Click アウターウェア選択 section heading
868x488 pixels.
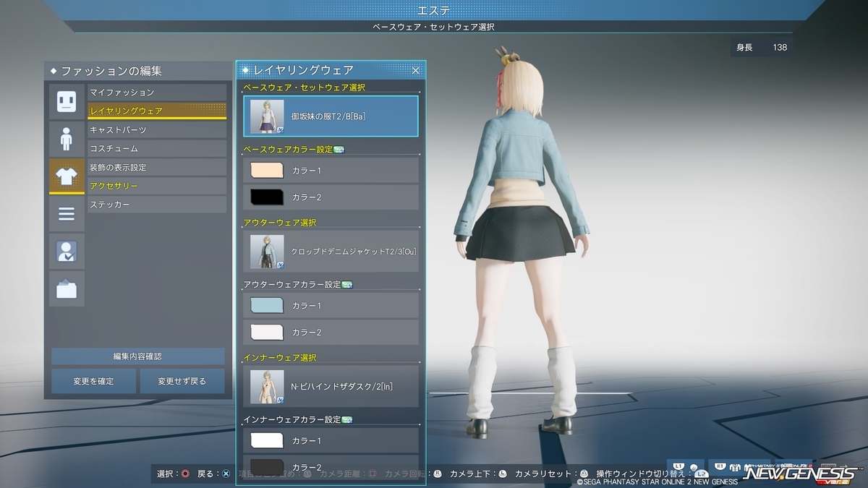pyautogui.click(x=280, y=223)
